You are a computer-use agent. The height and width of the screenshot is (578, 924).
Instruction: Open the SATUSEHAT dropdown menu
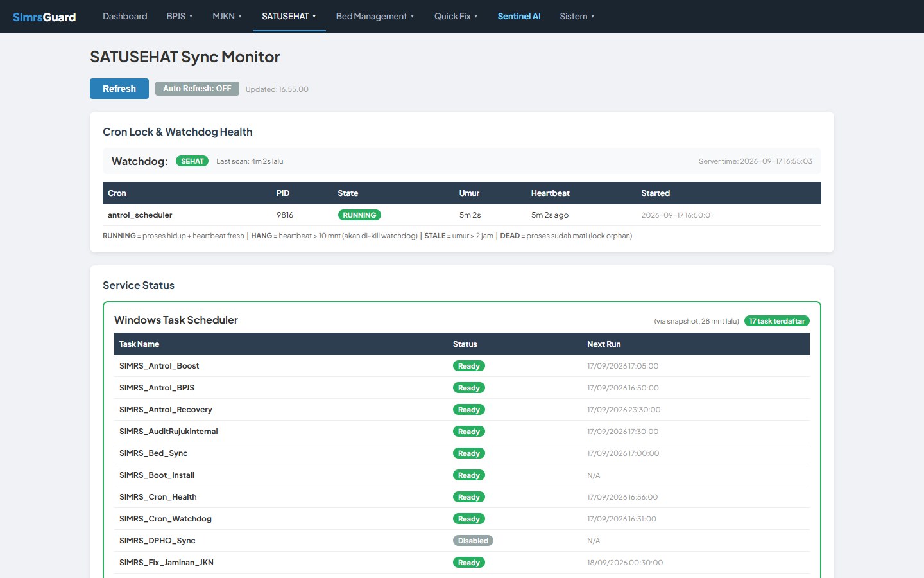289,16
